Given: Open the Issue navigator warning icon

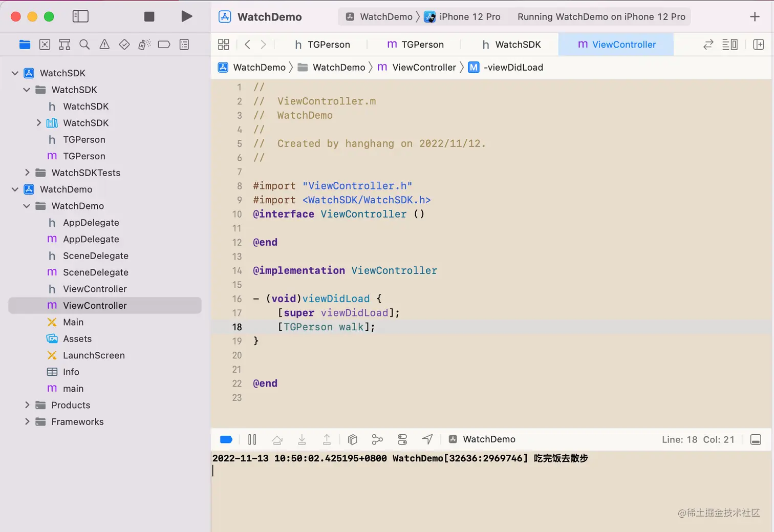Looking at the screenshot, I should pyautogui.click(x=104, y=45).
